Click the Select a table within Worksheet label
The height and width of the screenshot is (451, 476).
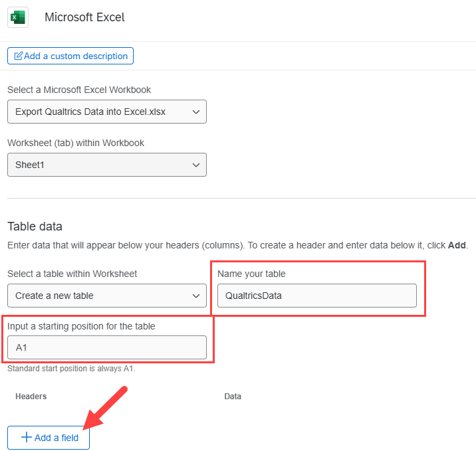coord(72,274)
